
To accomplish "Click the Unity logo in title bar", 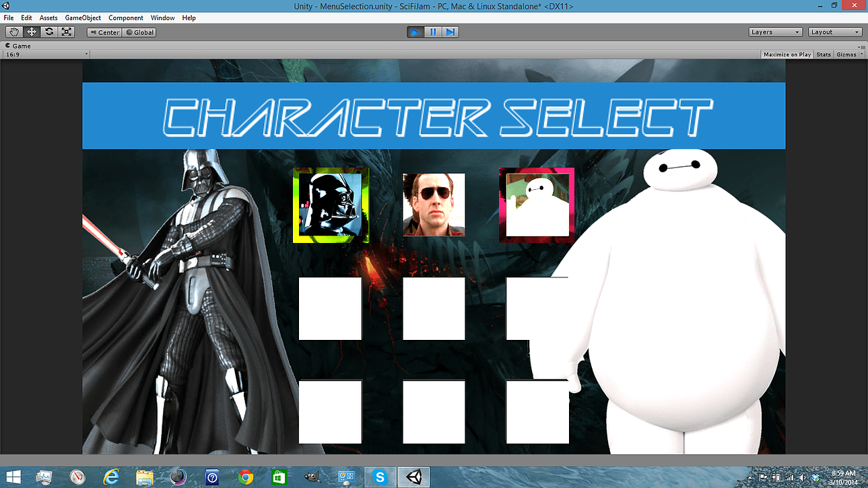I will [x=6, y=5].
